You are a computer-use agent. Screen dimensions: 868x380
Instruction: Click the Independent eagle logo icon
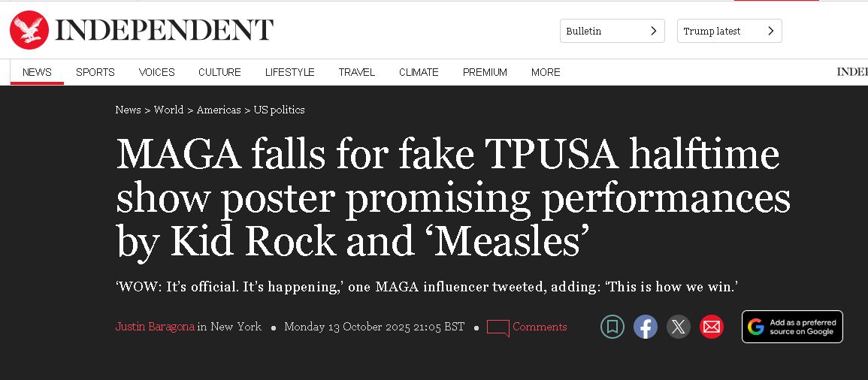[29, 30]
